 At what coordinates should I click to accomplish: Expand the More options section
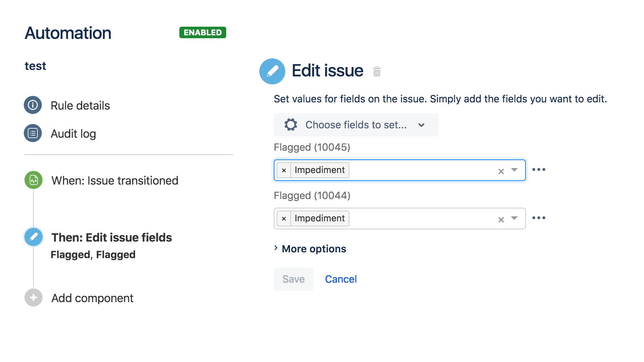pyautogui.click(x=314, y=248)
